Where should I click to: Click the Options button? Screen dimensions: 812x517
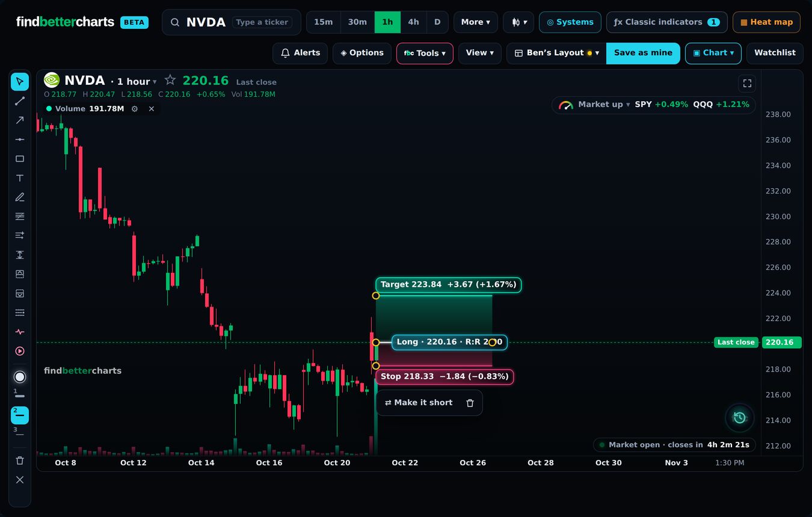(362, 53)
